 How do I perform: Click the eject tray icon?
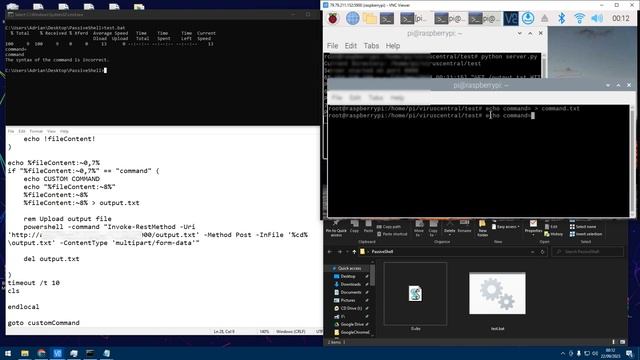coord(544,18)
